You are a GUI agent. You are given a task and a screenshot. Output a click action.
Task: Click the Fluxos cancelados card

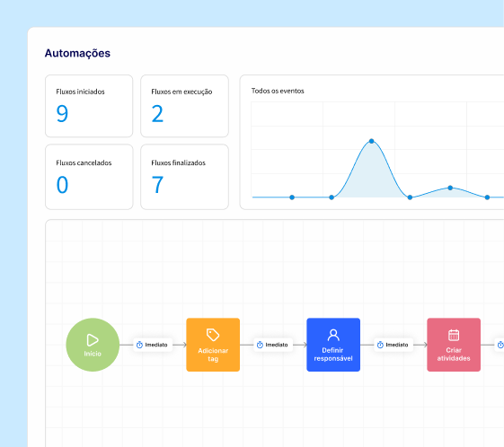point(89,177)
